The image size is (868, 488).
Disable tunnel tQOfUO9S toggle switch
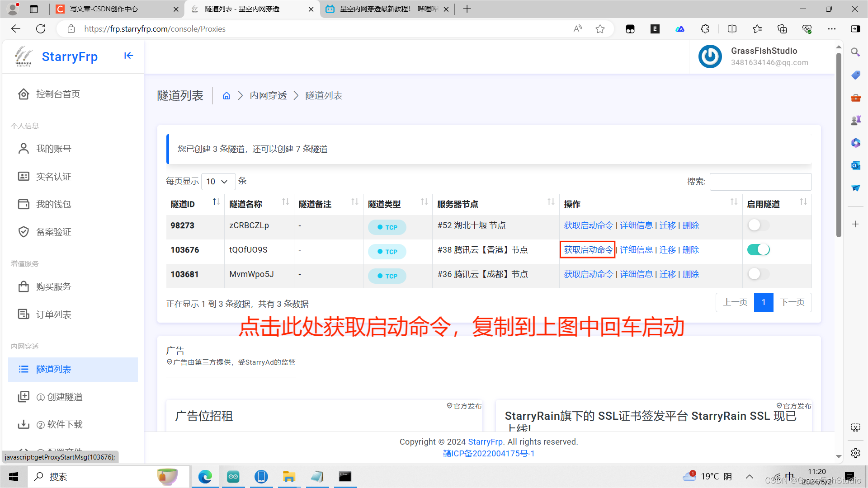(758, 249)
